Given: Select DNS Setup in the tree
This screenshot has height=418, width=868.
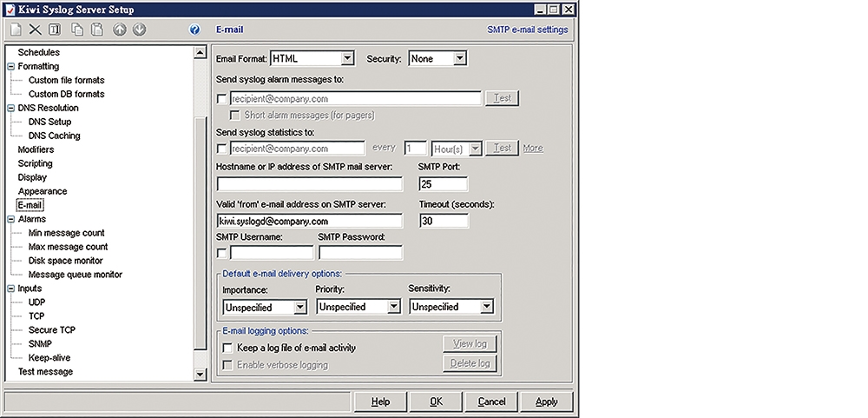Looking at the screenshot, I should tap(49, 122).
